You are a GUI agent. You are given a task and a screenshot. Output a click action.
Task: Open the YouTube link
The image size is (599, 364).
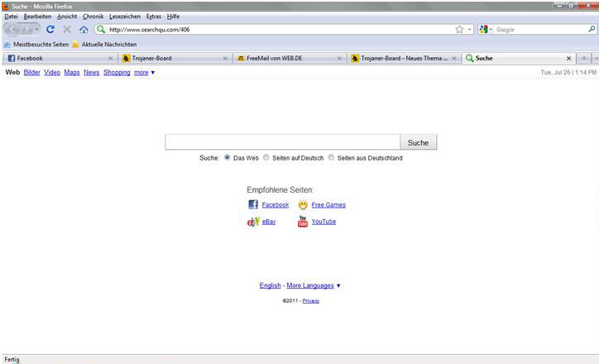323,222
